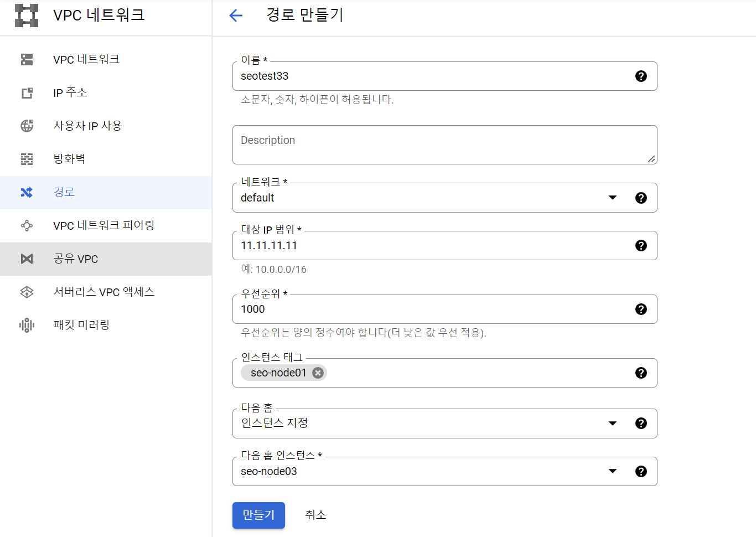The height and width of the screenshot is (537, 756).
Task: Open help for 대상 IP 범위
Action: coord(641,245)
